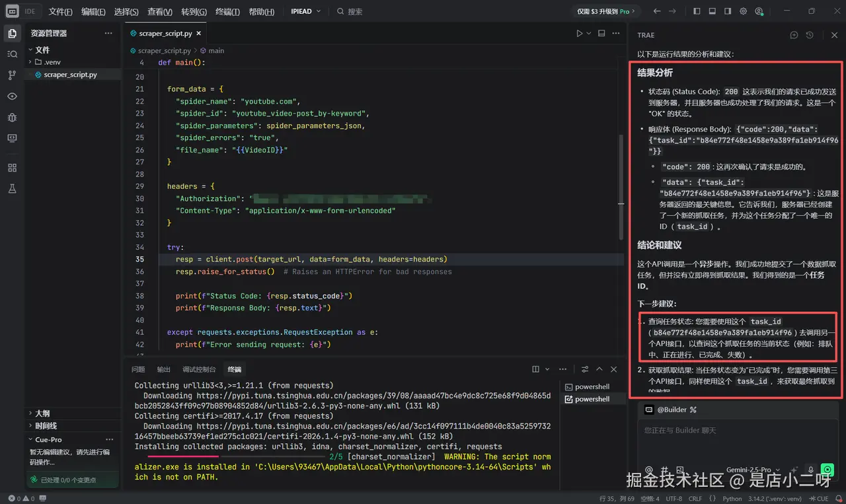Screen dimensions: 846x504
Task: Split the editor with the layout icon
Action: (x=601, y=33)
